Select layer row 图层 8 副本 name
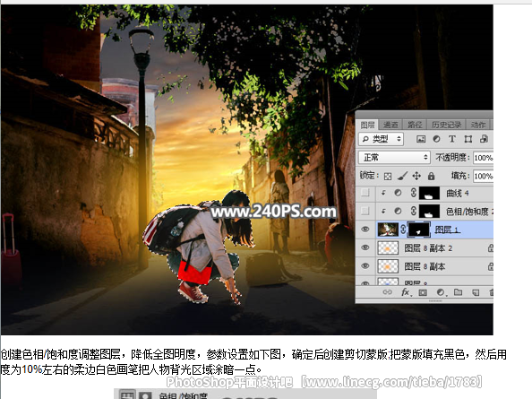This screenshot has height=399, width=532. 425,266
